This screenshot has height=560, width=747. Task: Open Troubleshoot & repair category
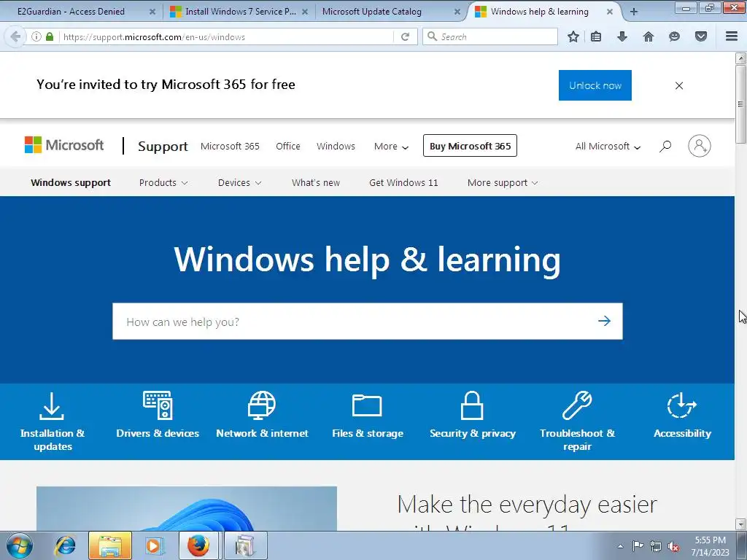pyautogui.click(x=577, y=422)
